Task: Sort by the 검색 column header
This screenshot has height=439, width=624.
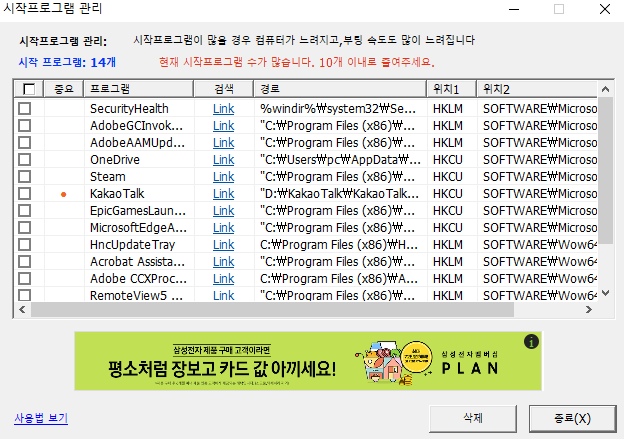Action: (224, 89)
